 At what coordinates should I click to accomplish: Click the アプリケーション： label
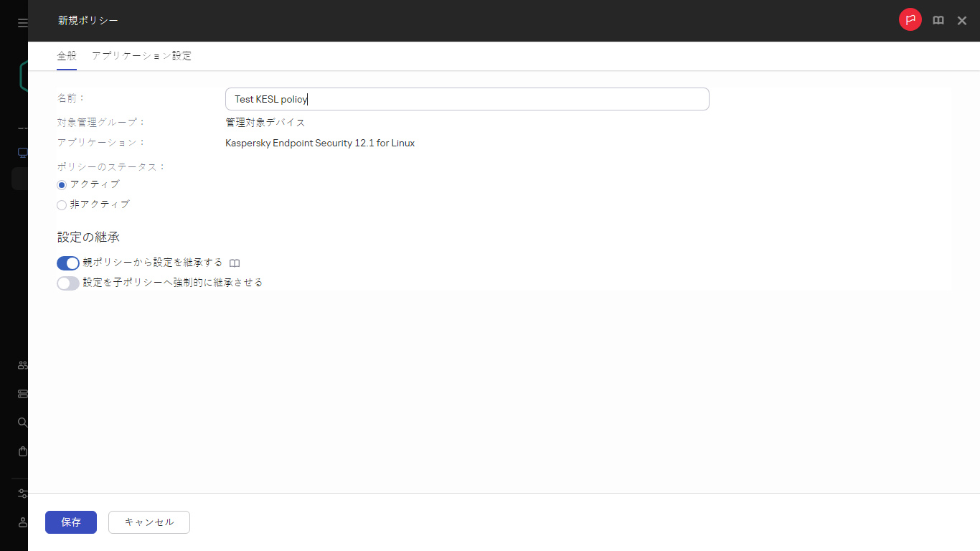tap(101, 143)
